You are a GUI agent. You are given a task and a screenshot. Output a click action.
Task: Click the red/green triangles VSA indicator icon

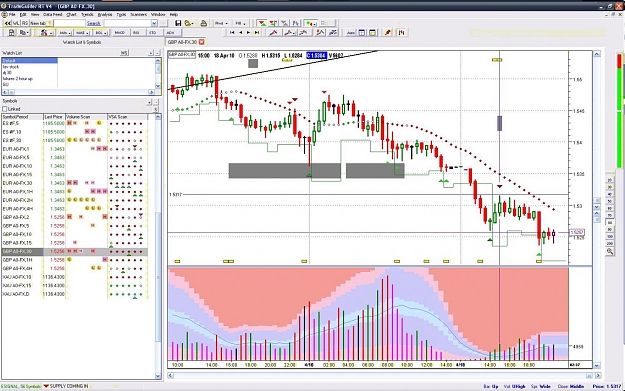(x=262, y=23)
